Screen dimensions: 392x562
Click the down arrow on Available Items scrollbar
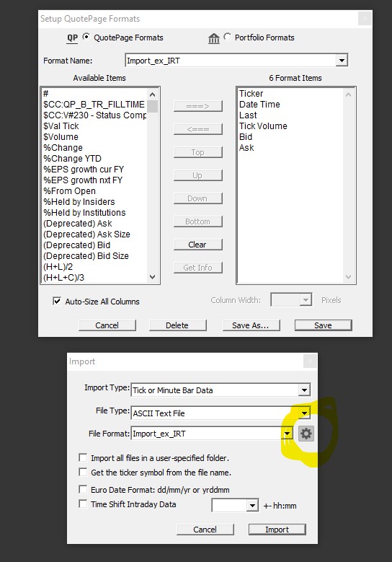click(152, 277)
